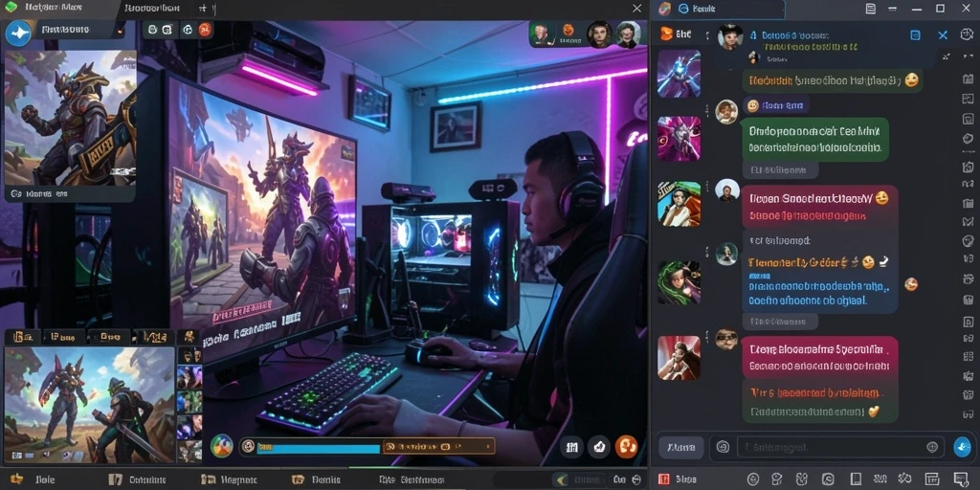Click the blue panel icon in pinned chat header
Viewport: 980px width, 490px height.
(x=916, y=35)
